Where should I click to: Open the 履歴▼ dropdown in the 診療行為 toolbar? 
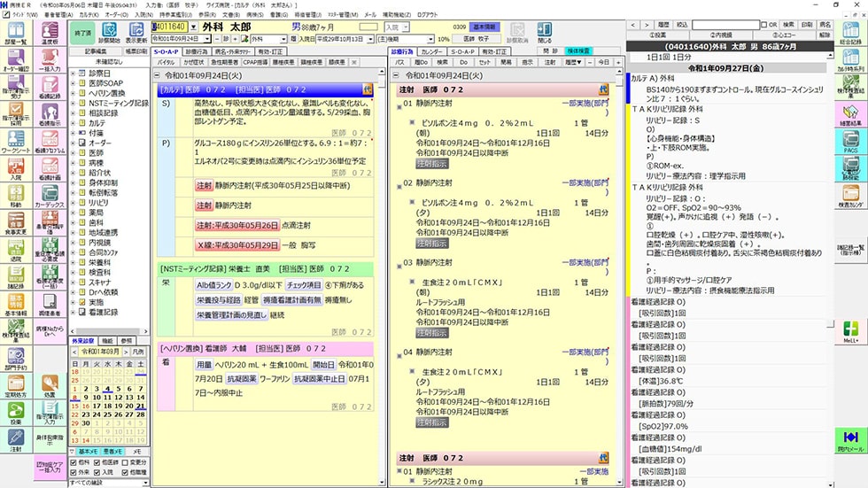(573, 63)
